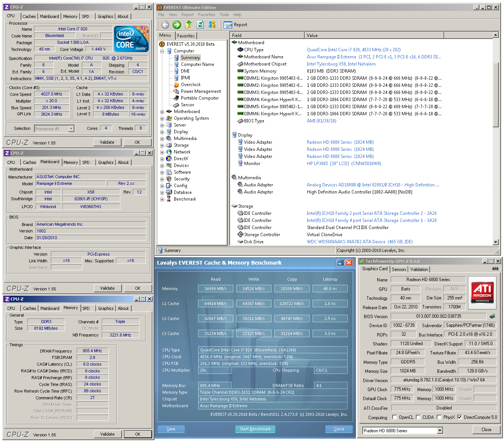Open Report from EVEREST toolbar

[x=236, y=25]
